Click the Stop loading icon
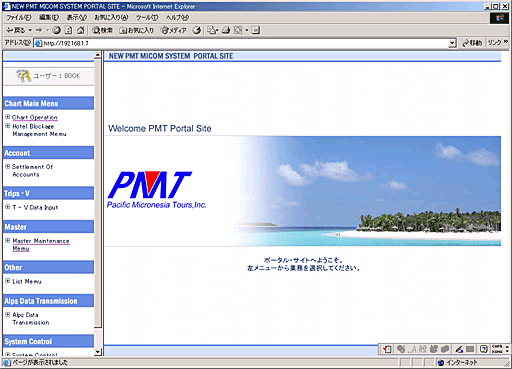The width and height of the screenshot is (512, 369). 56,30
